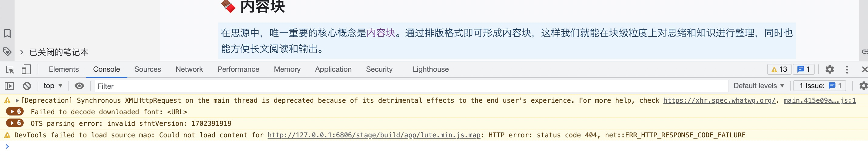The height and width of the screenshot is (155, 868).
Task: Open DevTools settings gear
Action: pyautogui.click(x=829, y=70)
